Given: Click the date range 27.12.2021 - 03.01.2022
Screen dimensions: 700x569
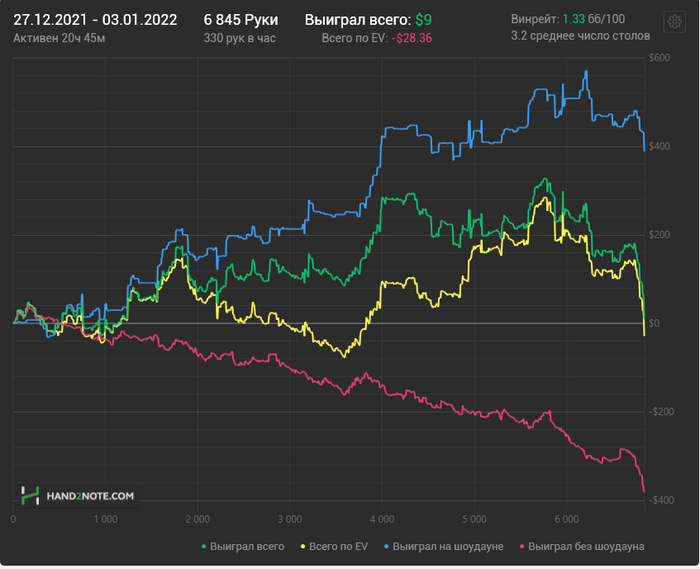Looking at the screenshot, I should tap(95, 20).
